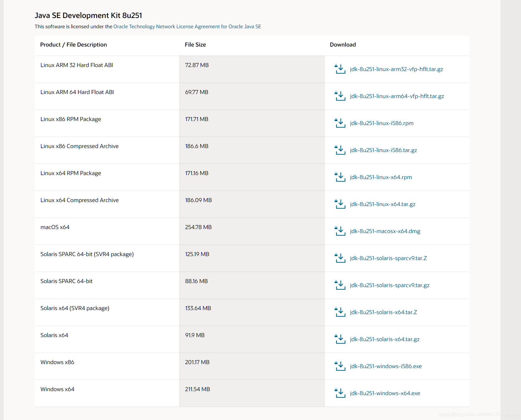Download jdk-8u251-windows-i586.exe link
The image size is (521, 420).
(x=386, y=366)
